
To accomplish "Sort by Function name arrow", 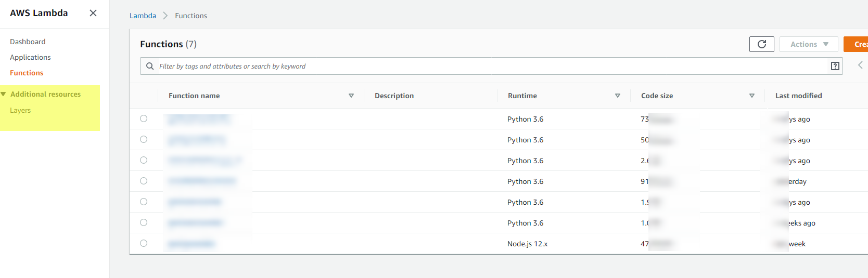I will coord(351,96).
